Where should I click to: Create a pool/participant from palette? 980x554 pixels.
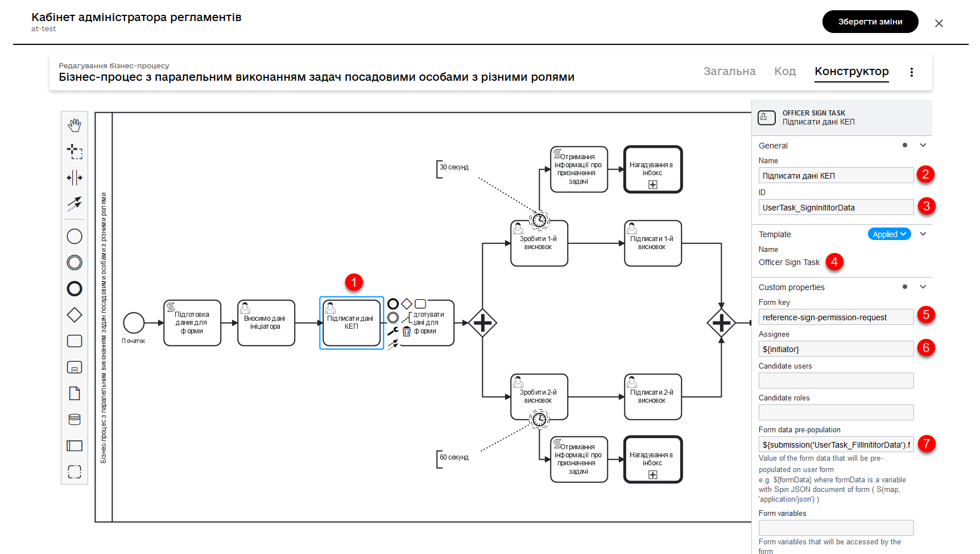click(75, 445)
